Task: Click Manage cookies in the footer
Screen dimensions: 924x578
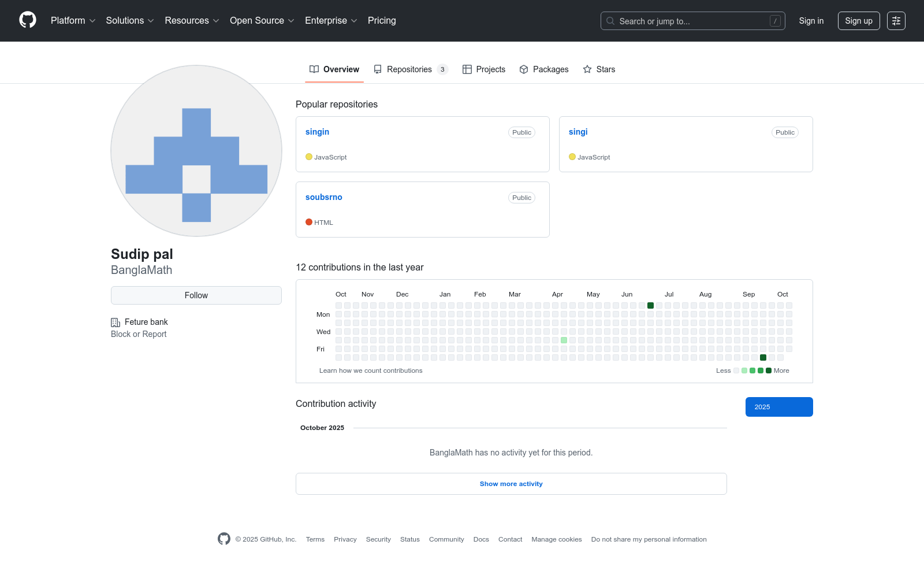Action: pos(557,539)
